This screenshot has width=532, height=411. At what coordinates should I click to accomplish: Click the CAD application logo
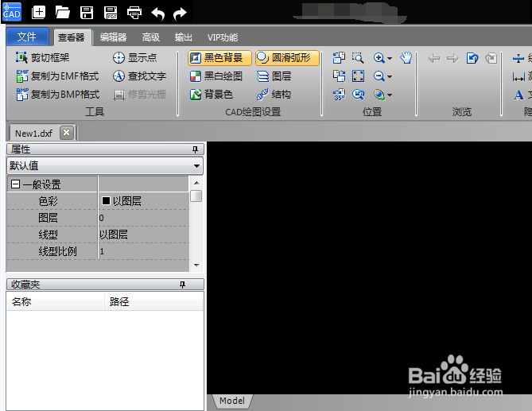tap(12, 12)
